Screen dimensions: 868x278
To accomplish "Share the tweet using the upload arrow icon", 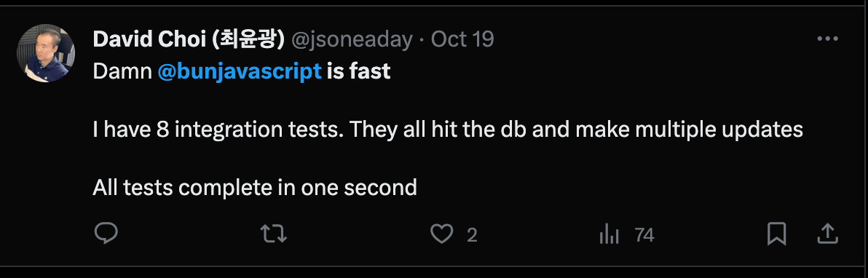I will click(x=827, y=234).
